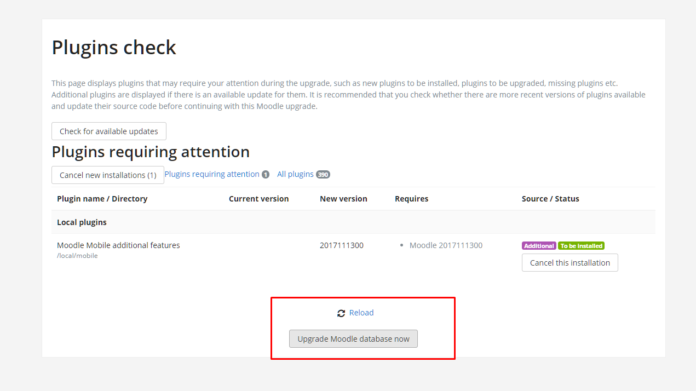Click the Reload circular arrows icon
This screenshot has height=391, width=696.
(x=341, y=313)
